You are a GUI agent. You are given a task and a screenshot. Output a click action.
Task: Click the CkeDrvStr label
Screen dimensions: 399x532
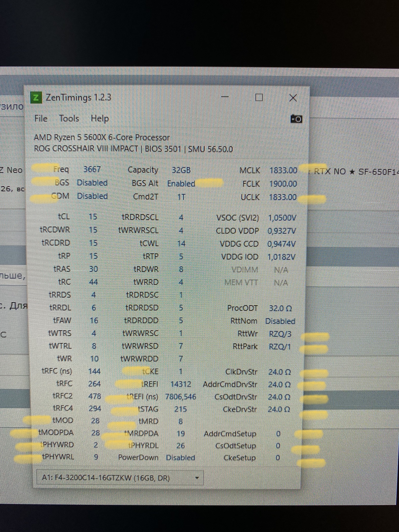pyautogui.click(x=240, y=409)
